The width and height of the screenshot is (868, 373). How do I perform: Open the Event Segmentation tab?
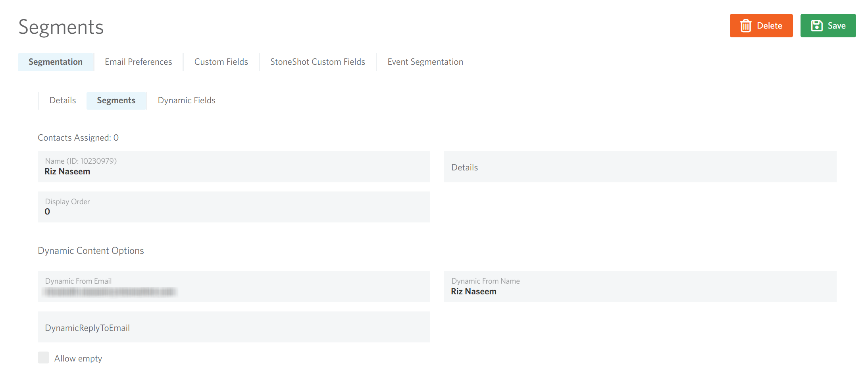pyautogui.click(x=425, y=62)
